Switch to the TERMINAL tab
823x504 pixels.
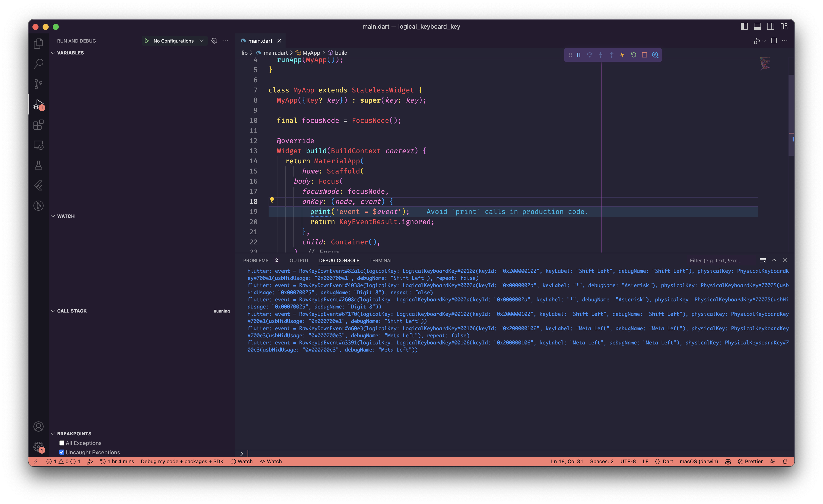point(381,260)
